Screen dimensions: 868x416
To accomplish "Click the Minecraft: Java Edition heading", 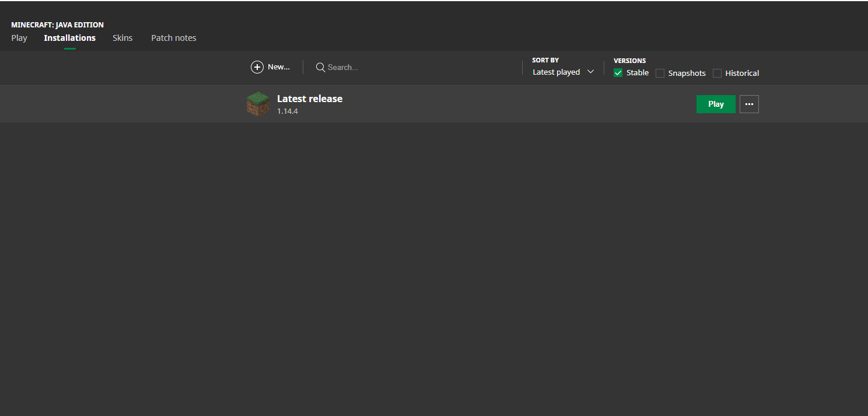I will pyautogui.click(x=57, y=25).
